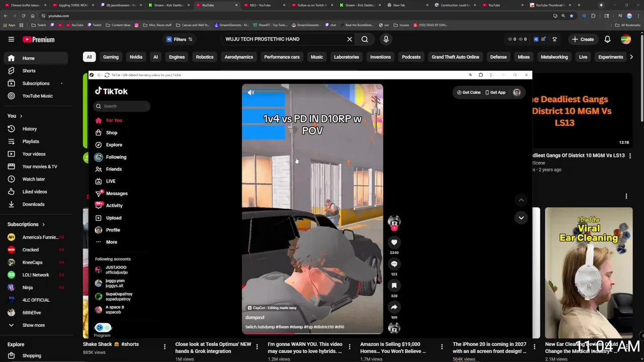Expand the You section chevron
This screenshot has width=644, height=362.
21,116
